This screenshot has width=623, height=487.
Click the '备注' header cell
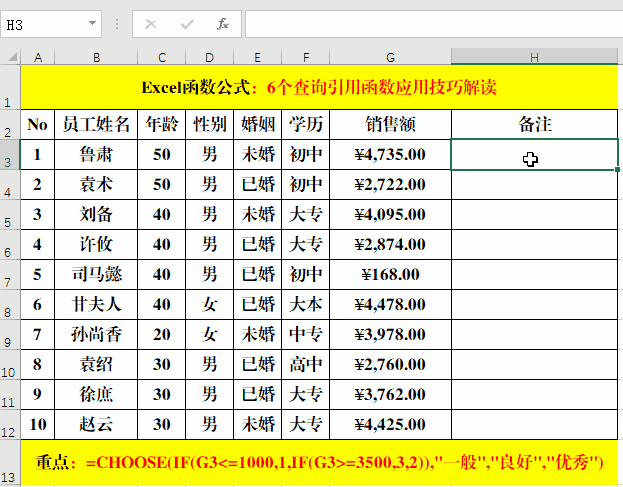tap(535, 125)
